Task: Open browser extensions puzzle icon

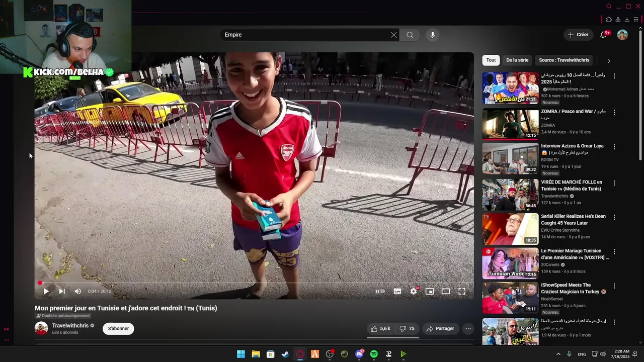Action: [x=609, y=20]
